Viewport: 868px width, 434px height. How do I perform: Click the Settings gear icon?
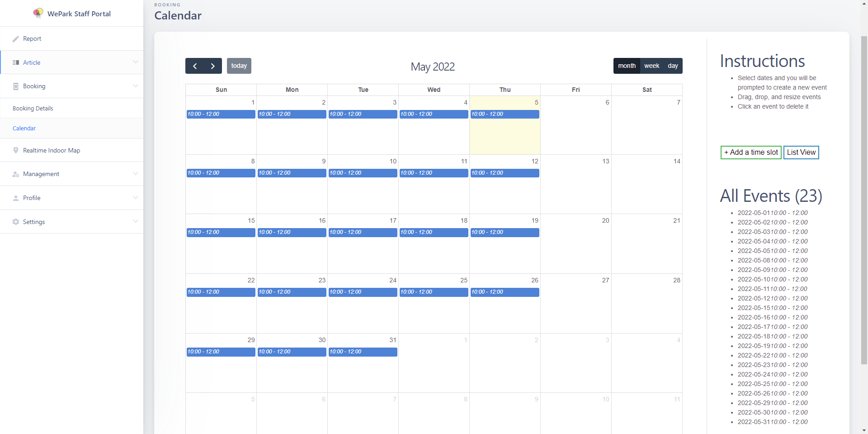coord(16,222)
